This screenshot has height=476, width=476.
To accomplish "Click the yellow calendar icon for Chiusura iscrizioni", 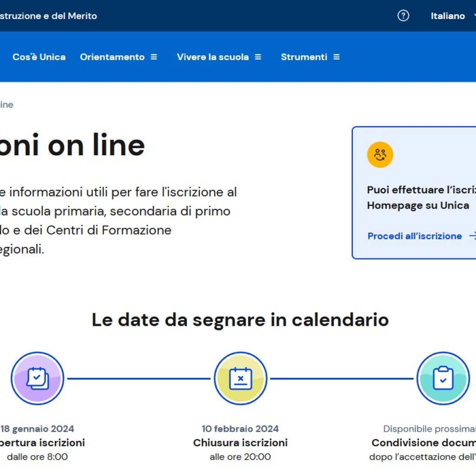I will click(x=240, y=378).
